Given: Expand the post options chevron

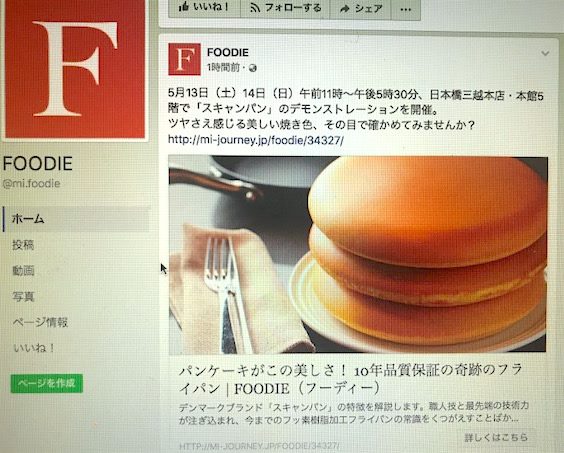Looking at the screenshot, I should (x=545, y=53).
